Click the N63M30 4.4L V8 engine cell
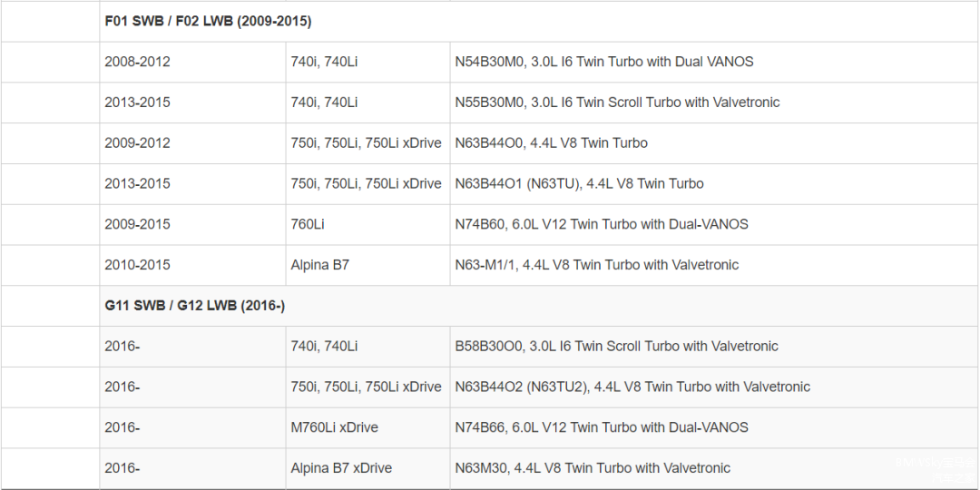 click(592, 468)
